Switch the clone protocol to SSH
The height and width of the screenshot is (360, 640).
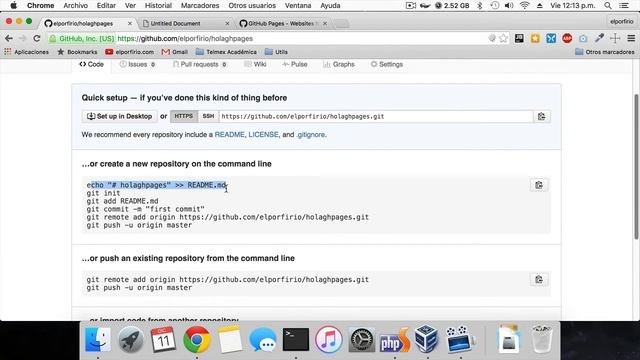(x=208, y=116)
